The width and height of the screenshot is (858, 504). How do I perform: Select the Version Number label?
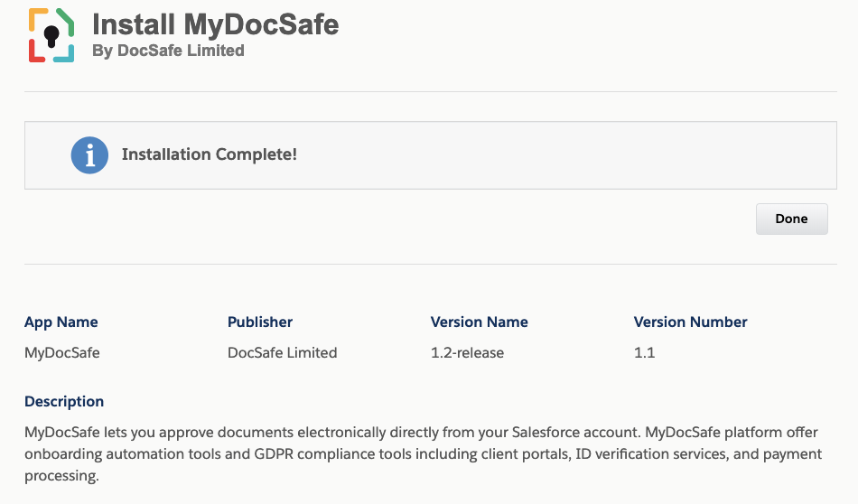click(691, 322)
